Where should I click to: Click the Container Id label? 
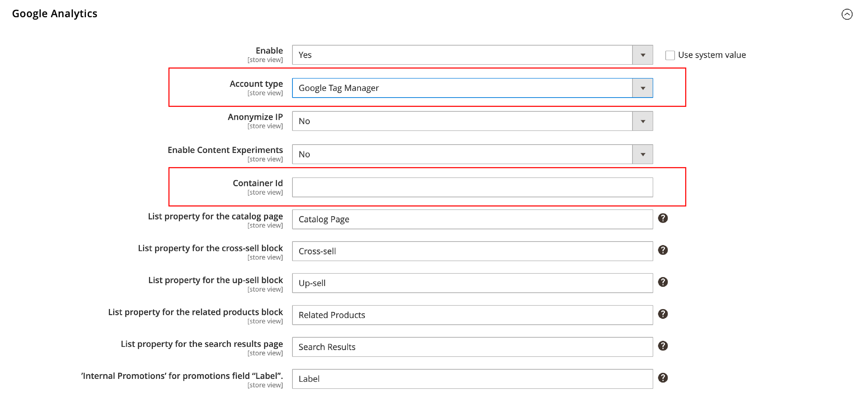point(258,183)
